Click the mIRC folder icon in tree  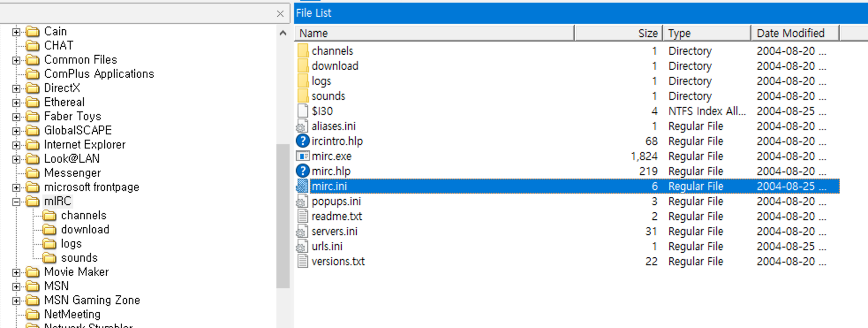tap(33, 201)
